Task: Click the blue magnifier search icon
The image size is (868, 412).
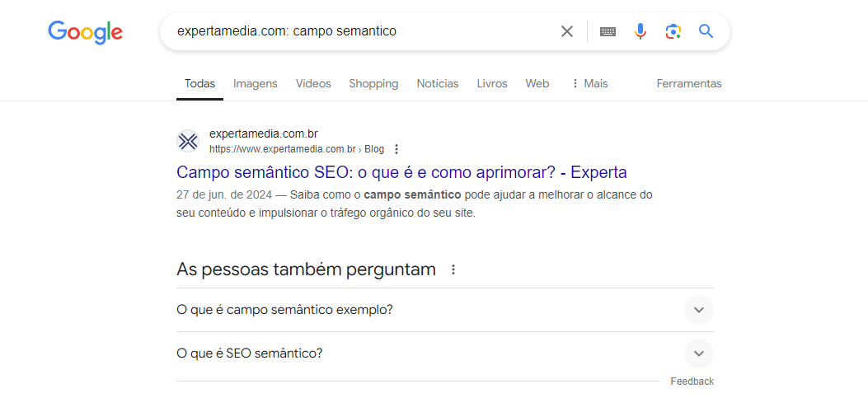Action: 706,31
